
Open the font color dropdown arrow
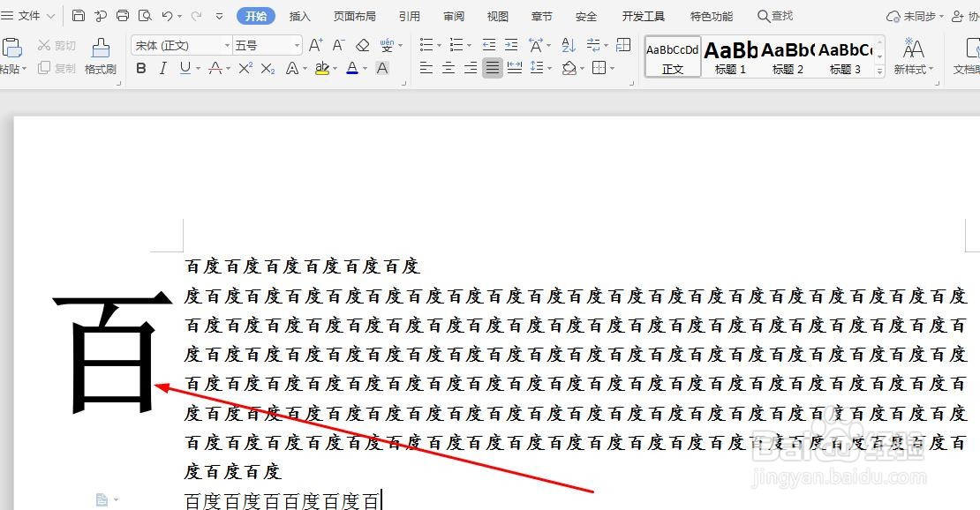click(x=365, y=69)
